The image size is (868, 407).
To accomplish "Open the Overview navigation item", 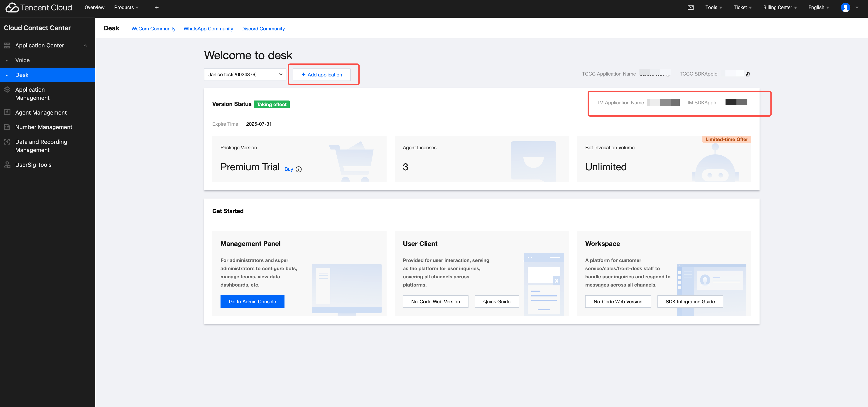I will tap(94, 7).
